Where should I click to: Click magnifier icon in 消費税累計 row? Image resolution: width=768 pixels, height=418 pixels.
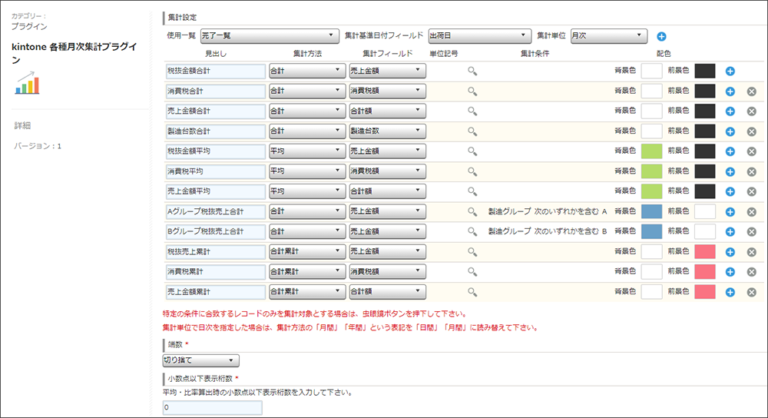pyautogui.click(x=472, y=272)
